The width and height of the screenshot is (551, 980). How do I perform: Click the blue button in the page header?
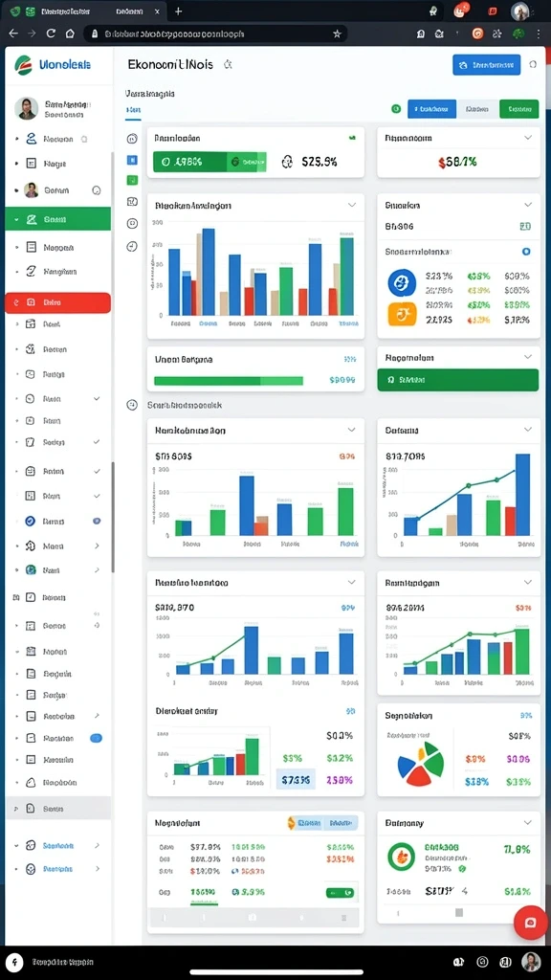pyautogui.click(x=486, y=64)
